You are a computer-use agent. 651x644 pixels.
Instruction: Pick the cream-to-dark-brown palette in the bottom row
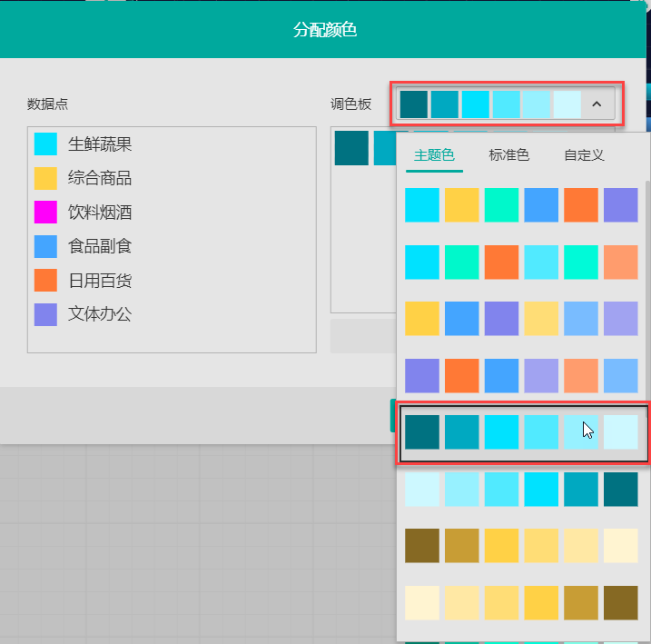(521, 602)
